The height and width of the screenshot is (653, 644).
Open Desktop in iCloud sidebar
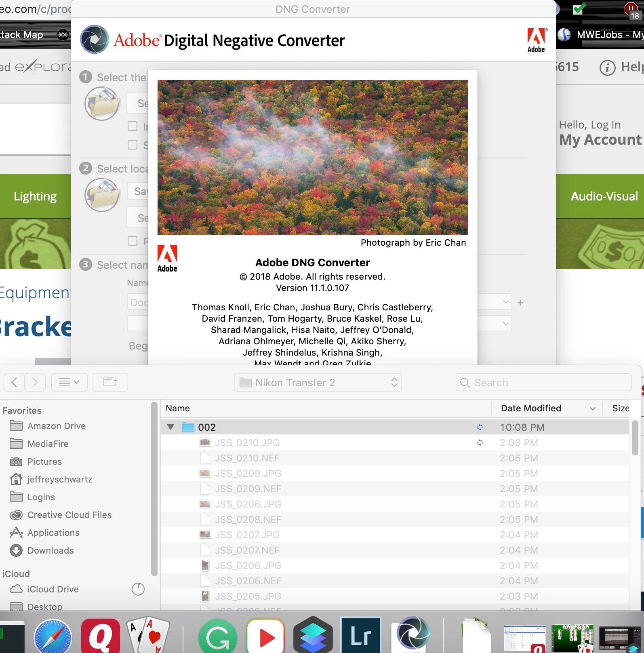coord(45,607)
